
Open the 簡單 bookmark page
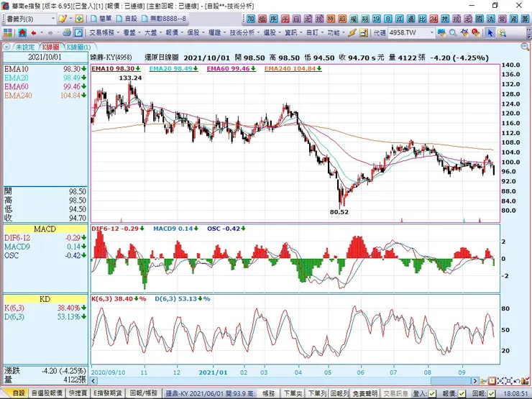coord(101,18)
